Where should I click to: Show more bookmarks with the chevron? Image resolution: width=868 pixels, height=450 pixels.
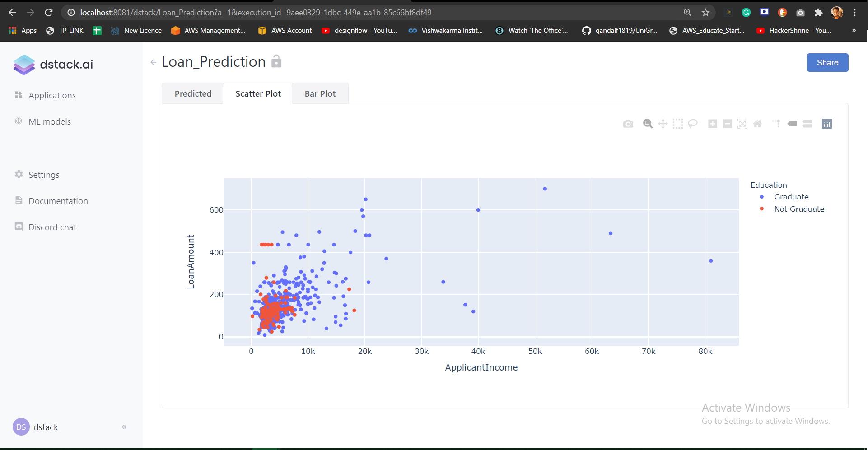click(854, 31)
